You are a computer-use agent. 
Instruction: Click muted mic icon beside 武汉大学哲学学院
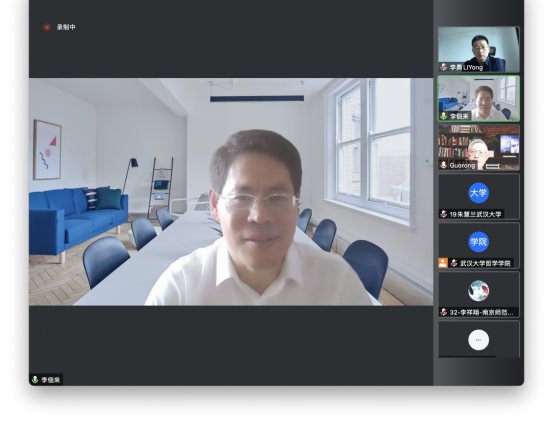pos(454,263)
